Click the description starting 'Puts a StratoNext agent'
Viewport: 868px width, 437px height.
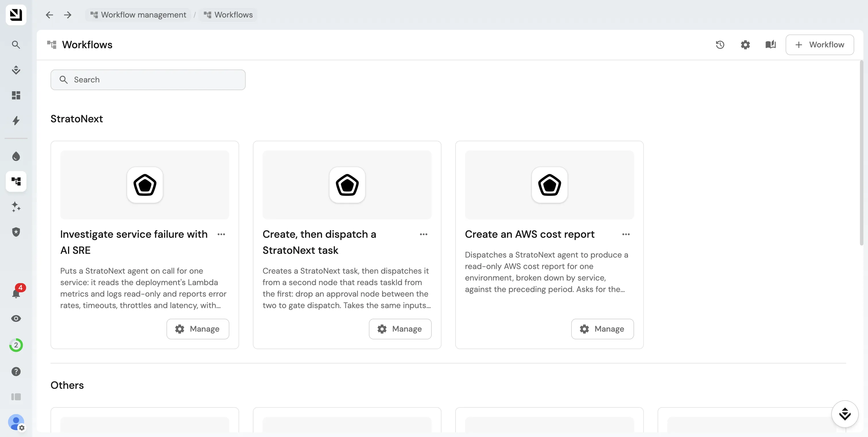point(144,288)
